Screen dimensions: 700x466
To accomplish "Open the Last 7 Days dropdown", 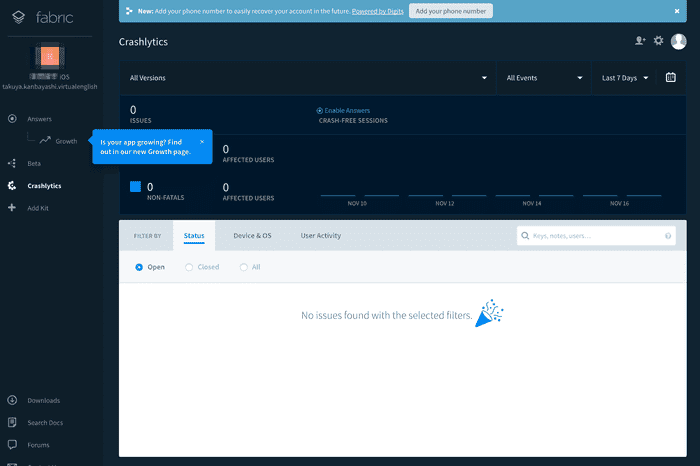I will click(625, 77).
